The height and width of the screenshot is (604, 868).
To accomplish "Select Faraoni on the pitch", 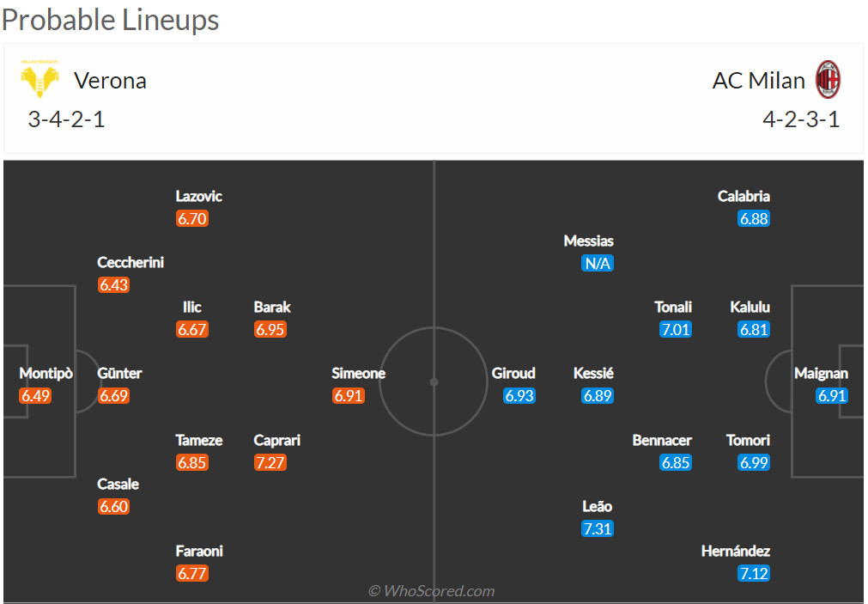I will click(199, 551).
